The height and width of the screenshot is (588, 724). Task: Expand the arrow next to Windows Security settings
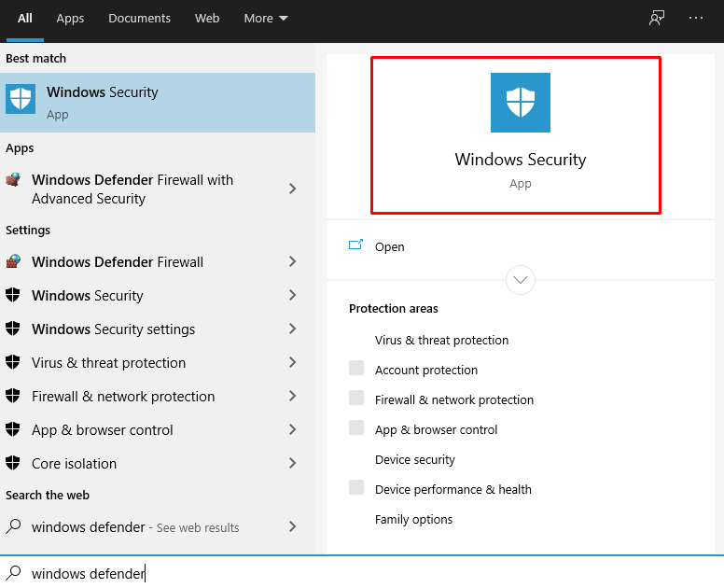click(x=292, y=329)
